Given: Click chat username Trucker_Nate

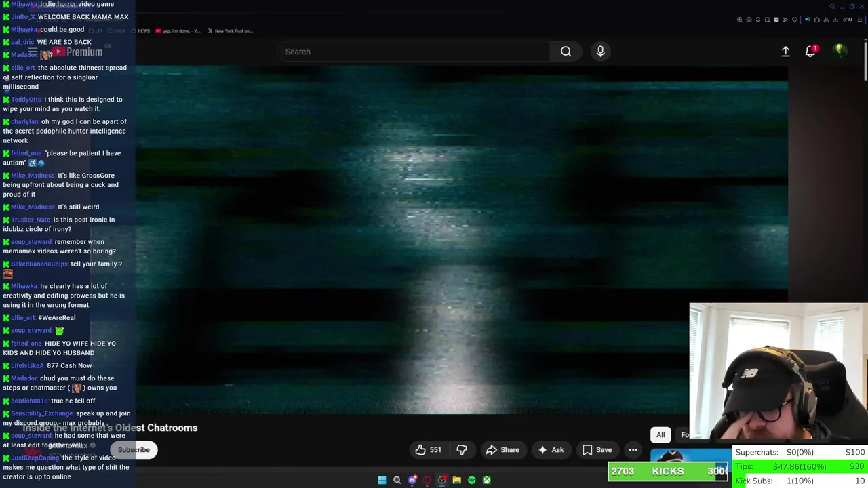Looking at the screenshot, I should click(31, 220).
